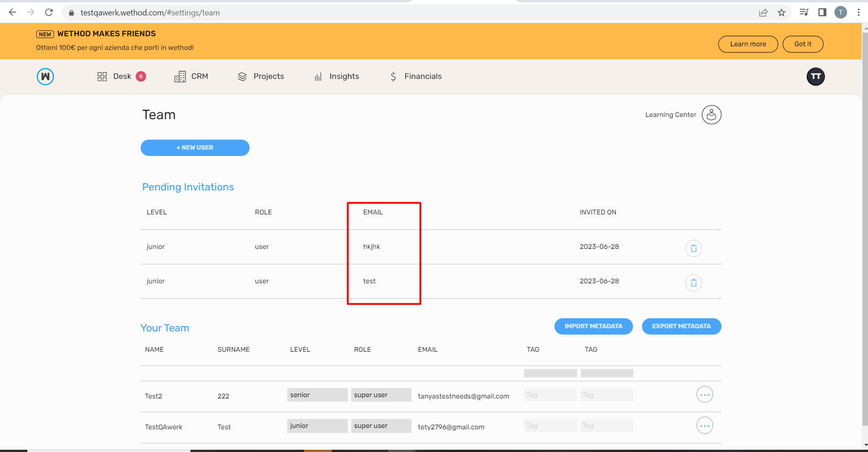Viewport: 868px width, 452px height.
Task: Dismiss the banner with Got it
Action: [803, 44]
